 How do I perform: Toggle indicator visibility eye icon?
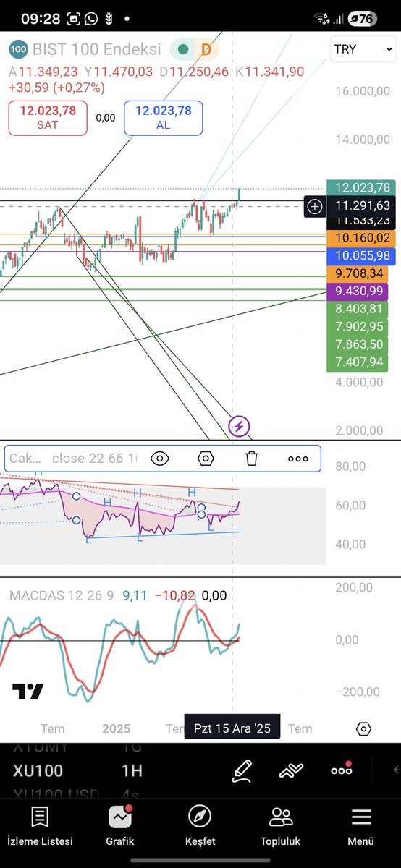[x=160, y=459]
